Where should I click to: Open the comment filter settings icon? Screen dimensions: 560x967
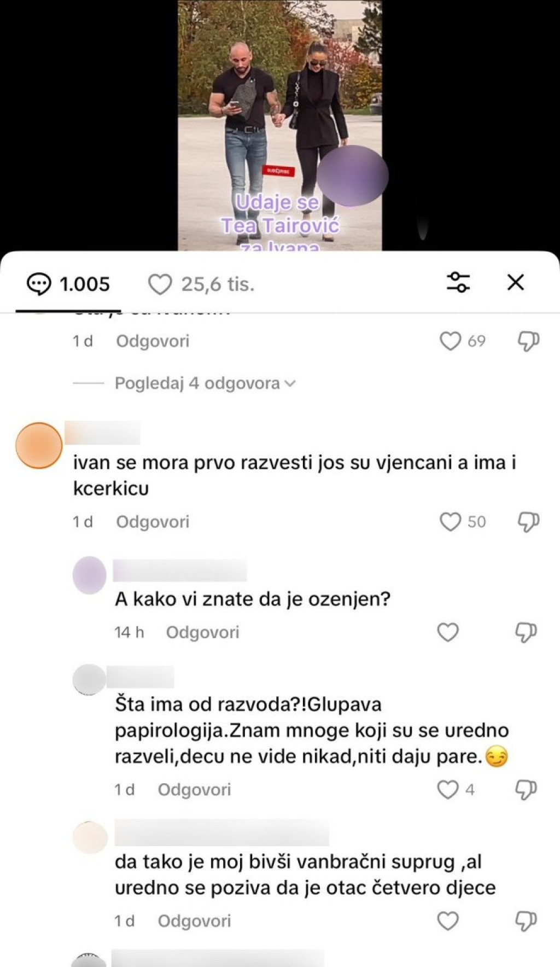[x=458, y=282]
